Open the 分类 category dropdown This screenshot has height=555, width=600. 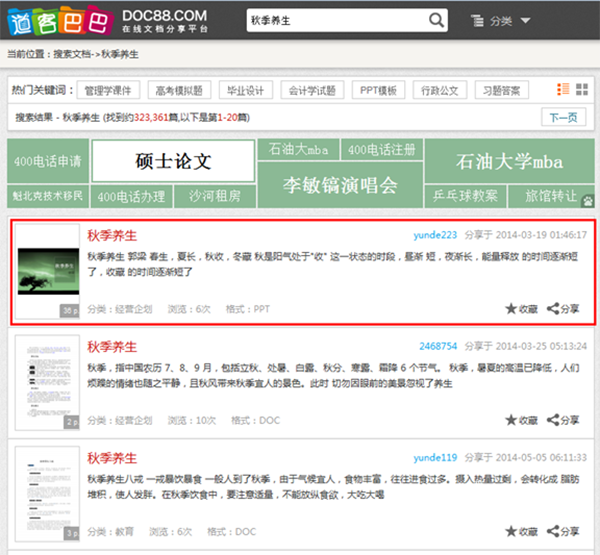(x=500, y=21)
